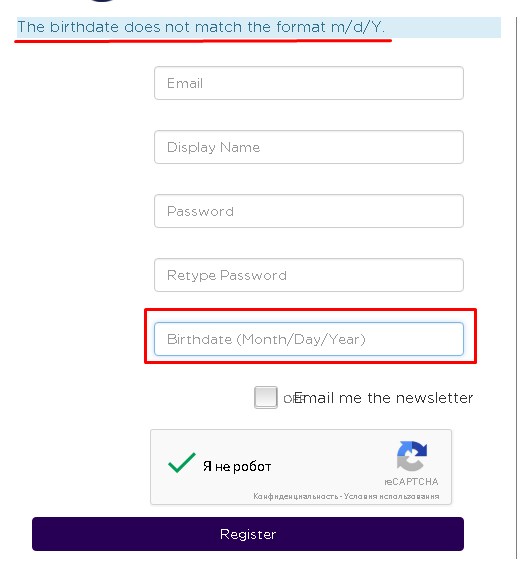Click the green reCAPTCHA checkmark
Image resolution: width=521 pixels, height=578 pixels.
pos(181,462)
